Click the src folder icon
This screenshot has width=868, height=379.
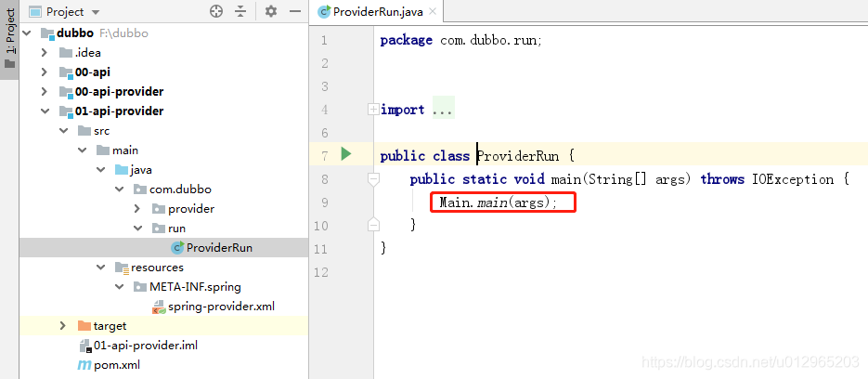84,131
